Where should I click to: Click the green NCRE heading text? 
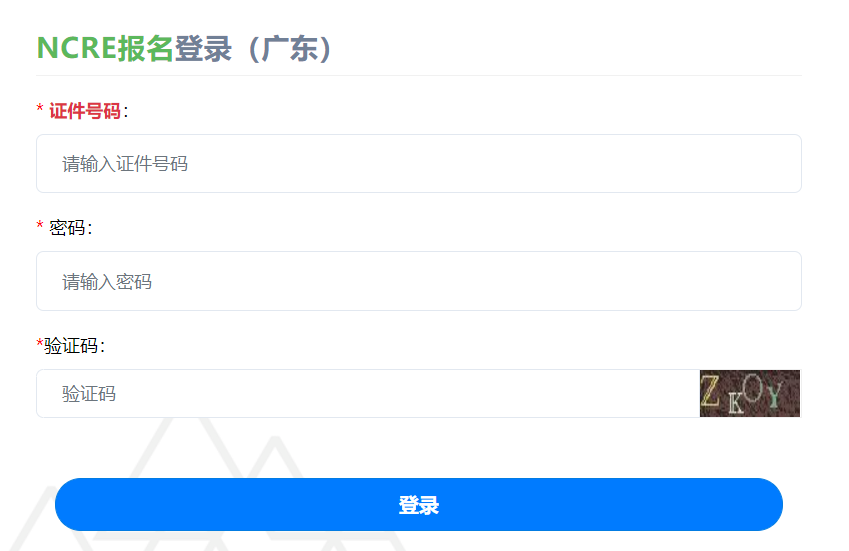click(76, 48)
